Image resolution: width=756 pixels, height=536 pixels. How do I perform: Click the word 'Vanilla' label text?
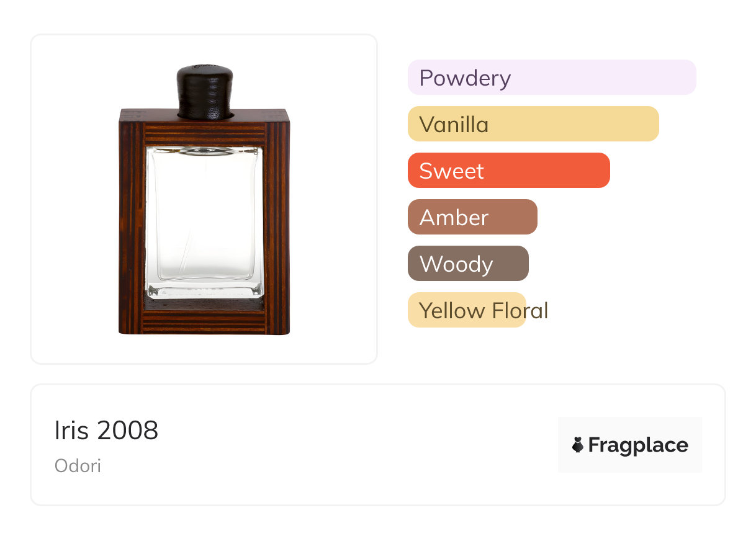(x=454, y=125)
